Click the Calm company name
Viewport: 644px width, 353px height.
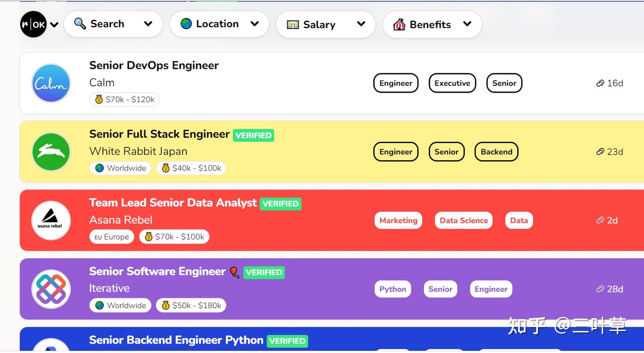click(x=102, y=83)
